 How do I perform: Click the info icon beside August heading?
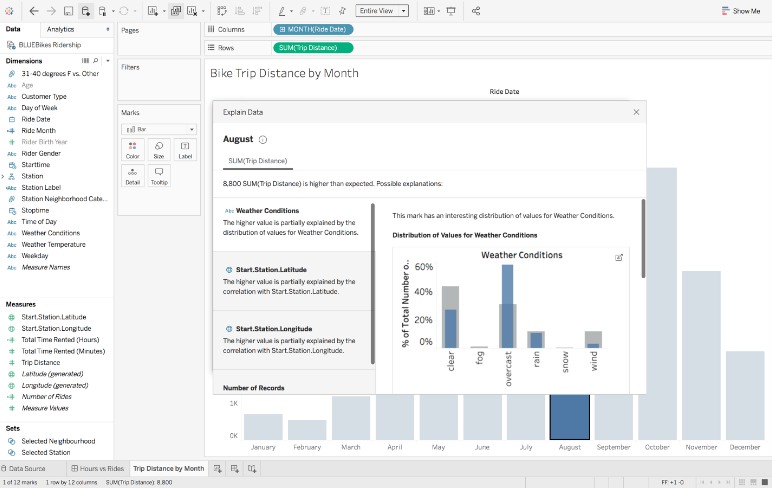tap(263, 140)
